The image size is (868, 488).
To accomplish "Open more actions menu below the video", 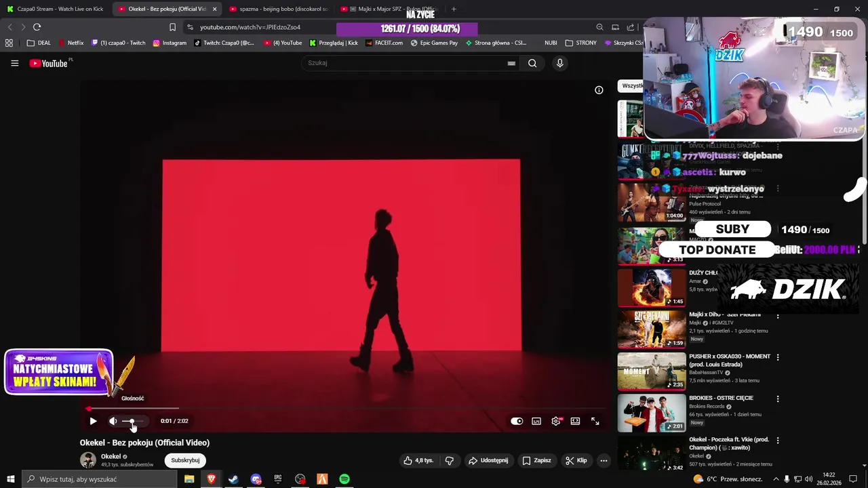I will [604, 460].
